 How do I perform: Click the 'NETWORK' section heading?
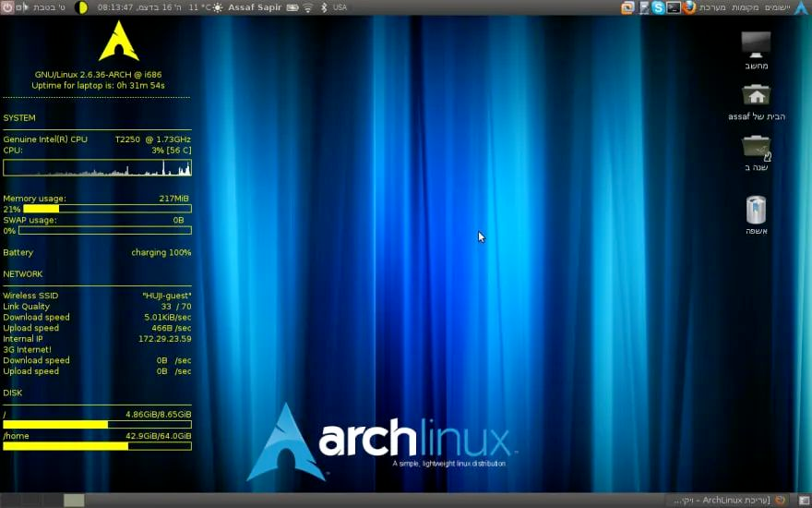pos(23,274)
